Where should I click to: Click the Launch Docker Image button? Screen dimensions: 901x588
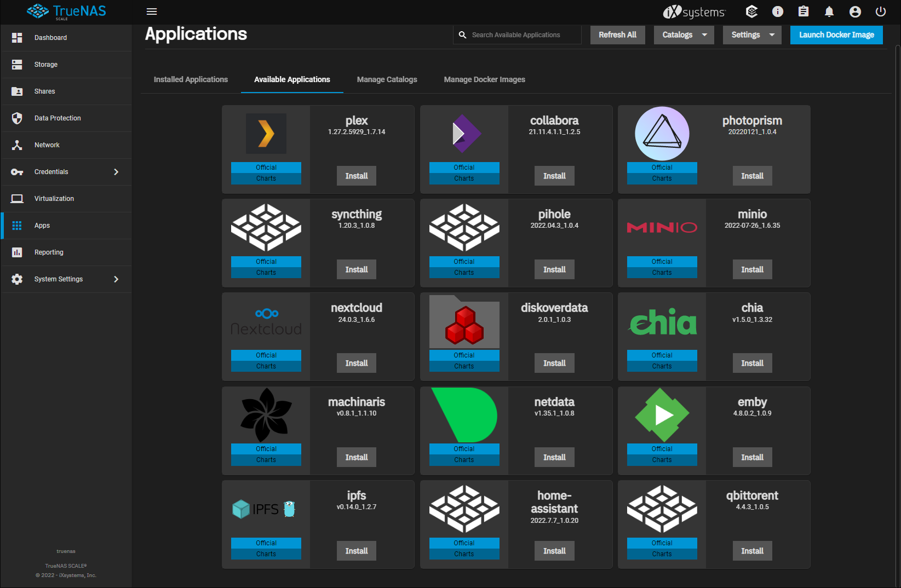[836, 35]
